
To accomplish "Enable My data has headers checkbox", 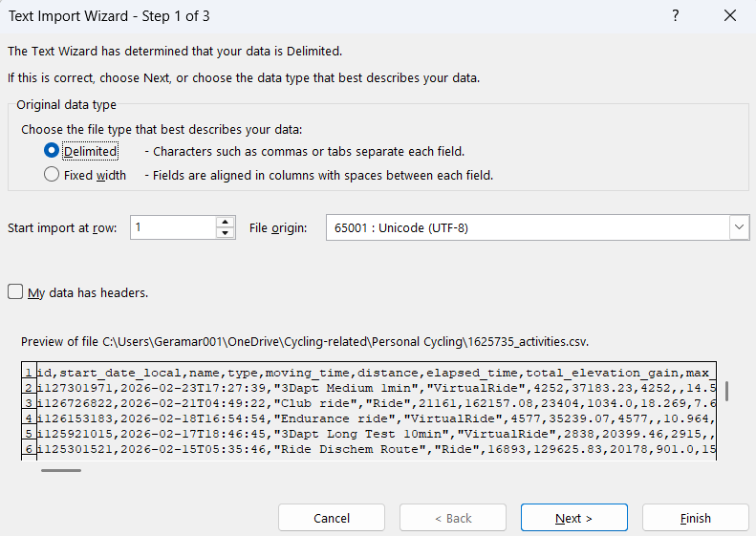I will pyautogui.click(x=15, y=292).
